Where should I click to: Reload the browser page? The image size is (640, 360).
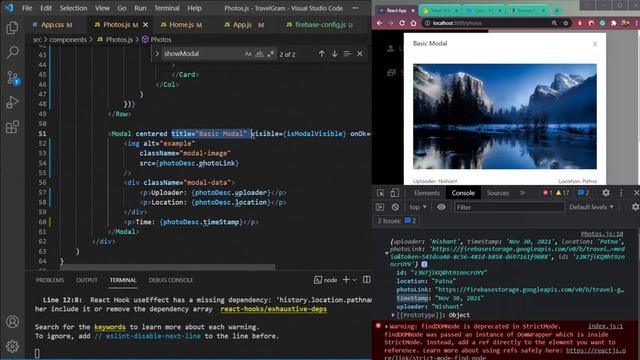coord(402,23)
